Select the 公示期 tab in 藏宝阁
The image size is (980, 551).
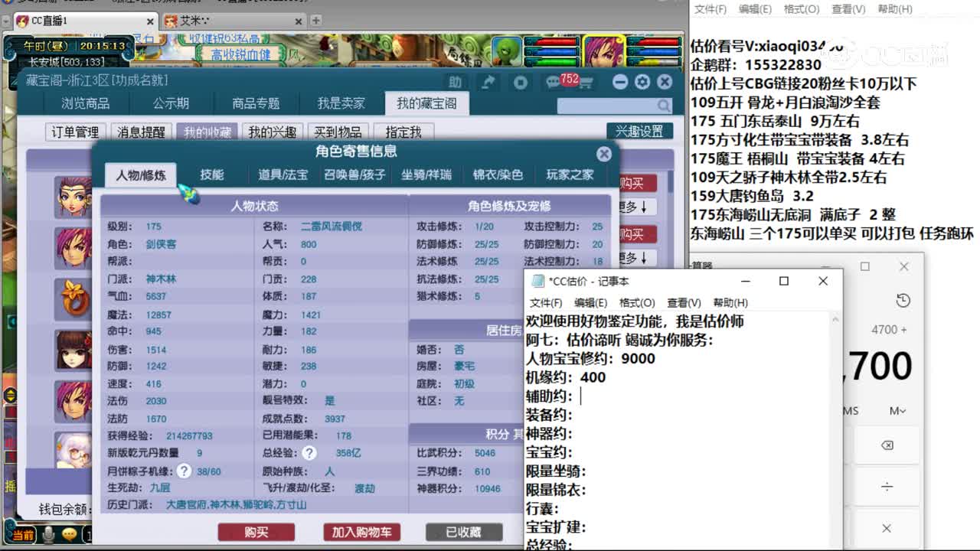[170, 103]
